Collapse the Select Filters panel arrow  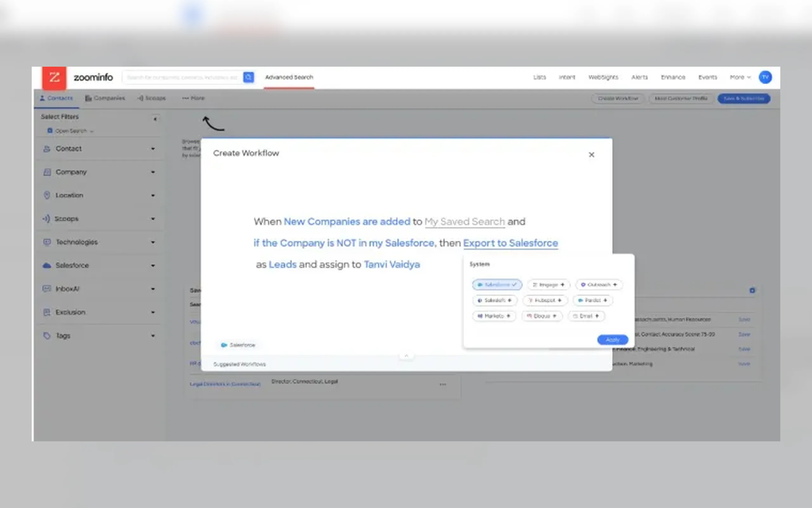(155, 119)
